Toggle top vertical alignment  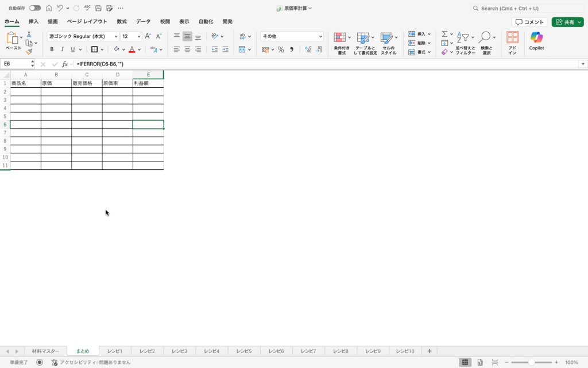(177, 36)
